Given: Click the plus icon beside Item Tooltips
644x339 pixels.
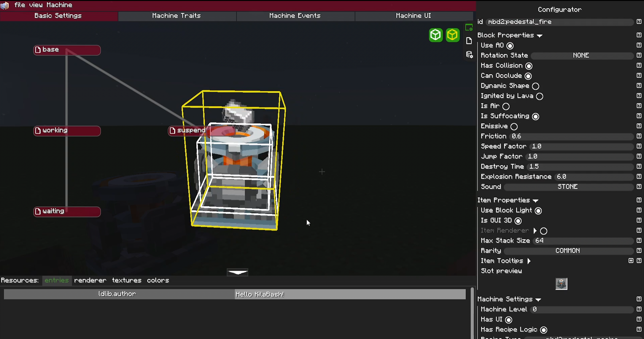Looking at the screenshot, I should click(631, 261).
